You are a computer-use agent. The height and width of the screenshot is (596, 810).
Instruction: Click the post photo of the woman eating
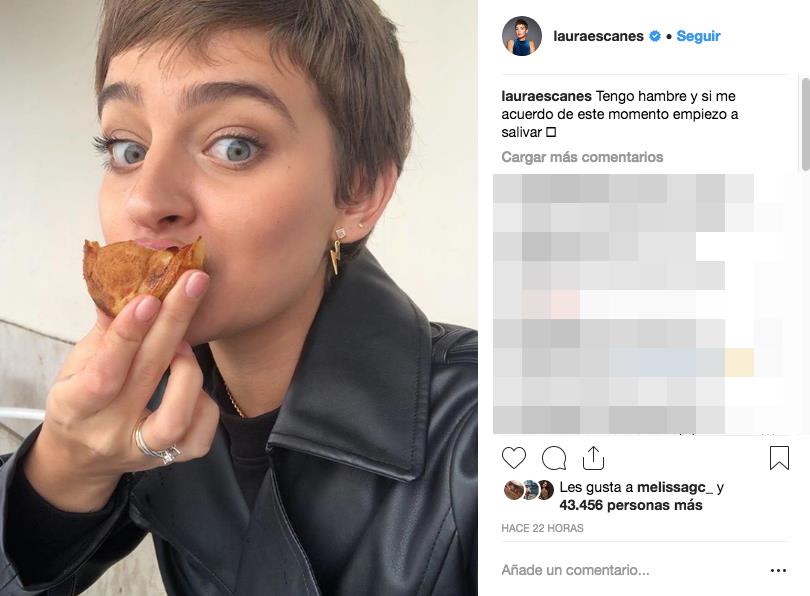pyautogui.click(x=239, y=298)
